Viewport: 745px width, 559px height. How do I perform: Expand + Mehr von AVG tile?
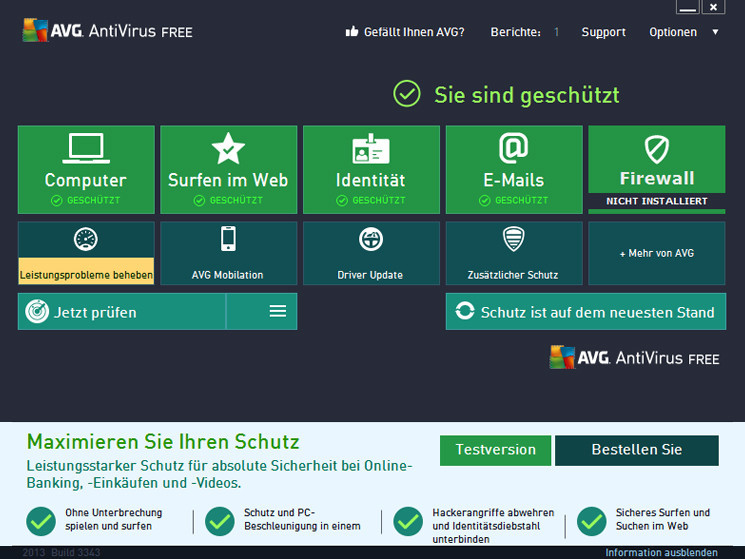click(656, 253)
